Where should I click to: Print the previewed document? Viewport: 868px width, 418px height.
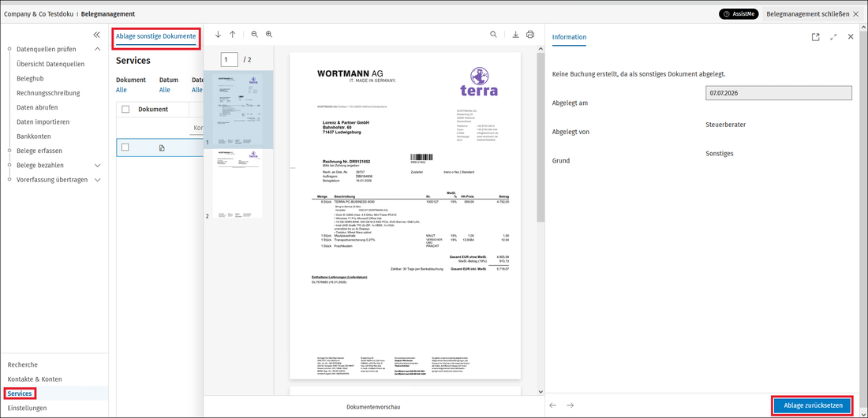(530, 35)
